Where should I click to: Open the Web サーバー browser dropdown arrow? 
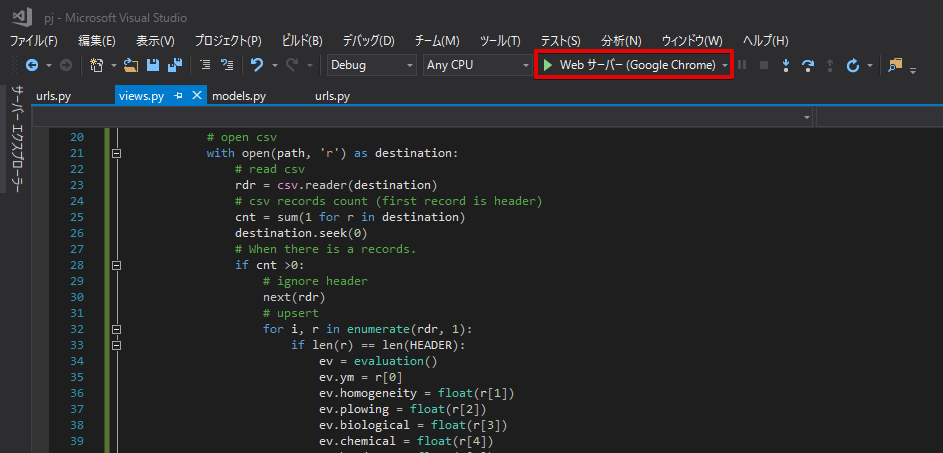(725, 65)
